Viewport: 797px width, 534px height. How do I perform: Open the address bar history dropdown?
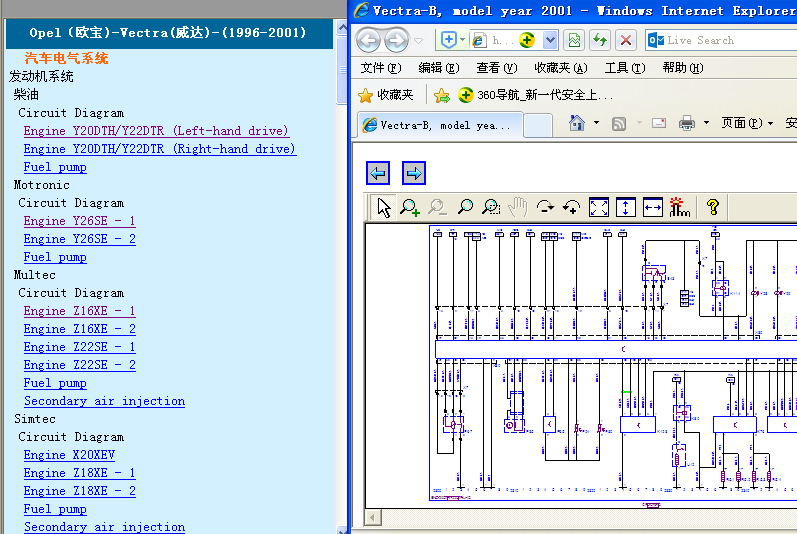pos(550,40)
